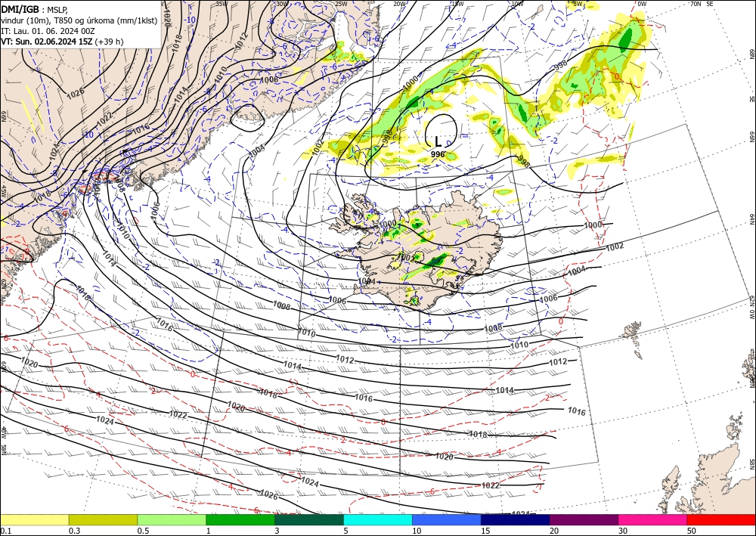Click the '70N 5E' corner label at top

702,4
